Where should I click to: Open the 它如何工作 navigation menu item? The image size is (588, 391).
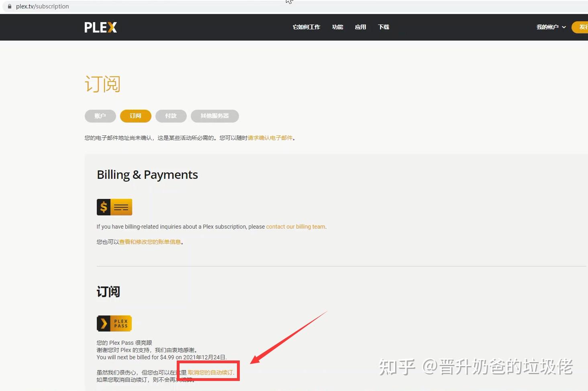click(306, 27)
